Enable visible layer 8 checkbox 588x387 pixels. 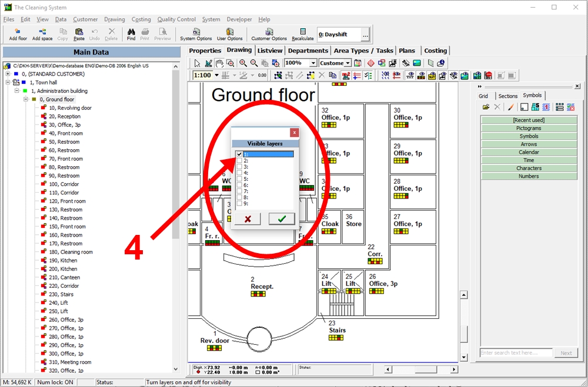coord(239,197)
